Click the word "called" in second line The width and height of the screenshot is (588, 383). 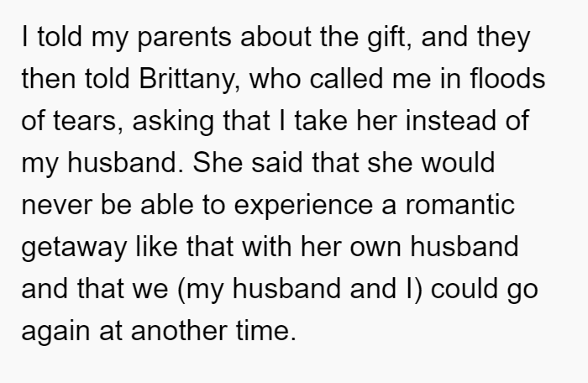[346, 78]
